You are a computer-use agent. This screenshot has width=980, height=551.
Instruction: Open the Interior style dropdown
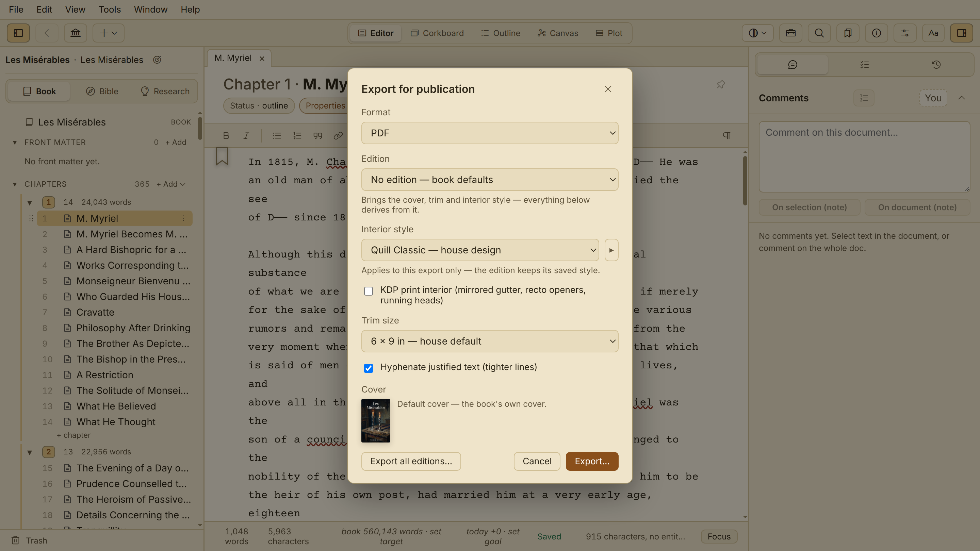pyautogui.click(x=480, y=250)
